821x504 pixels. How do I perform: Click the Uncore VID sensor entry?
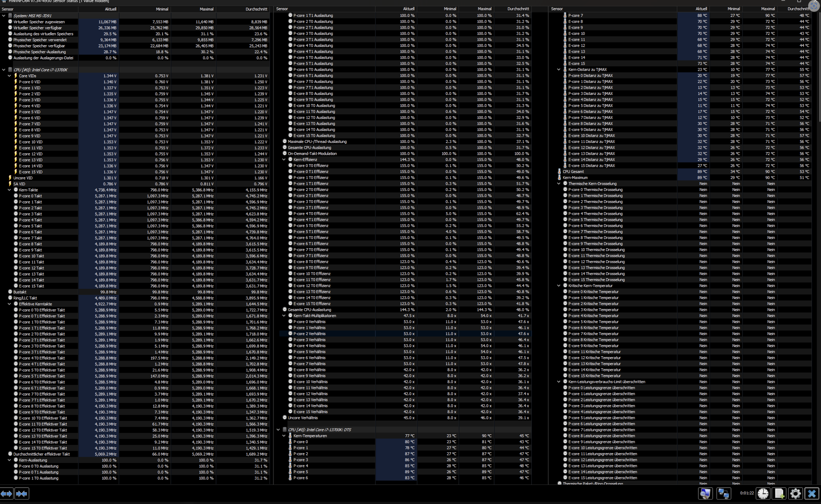point(23,178)
